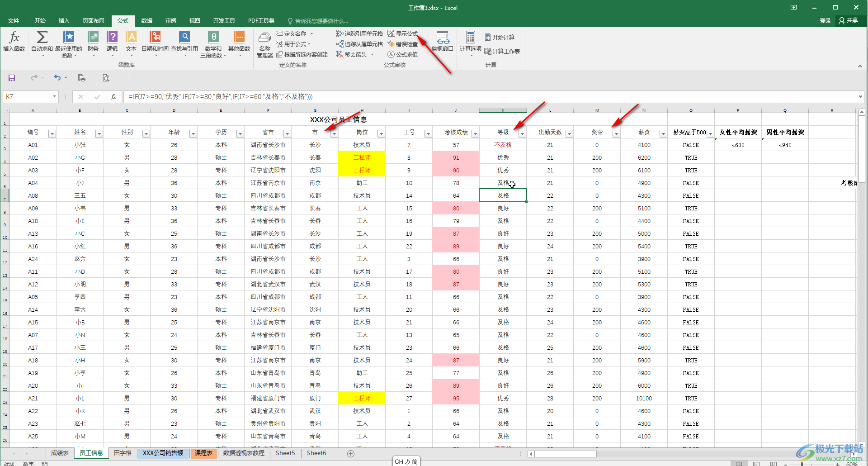Click the 登录 (Sign in) link

[826, 21]
